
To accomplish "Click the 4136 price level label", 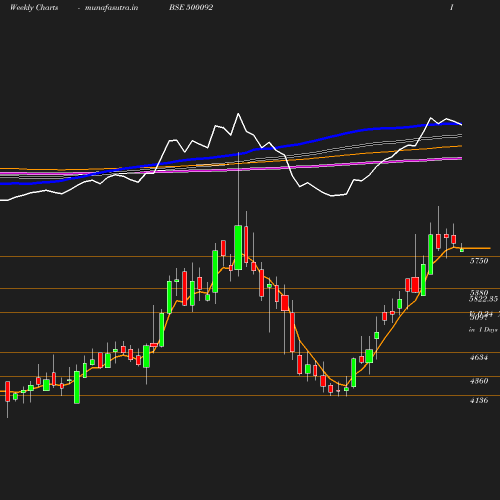I will [x=479, y=400].
